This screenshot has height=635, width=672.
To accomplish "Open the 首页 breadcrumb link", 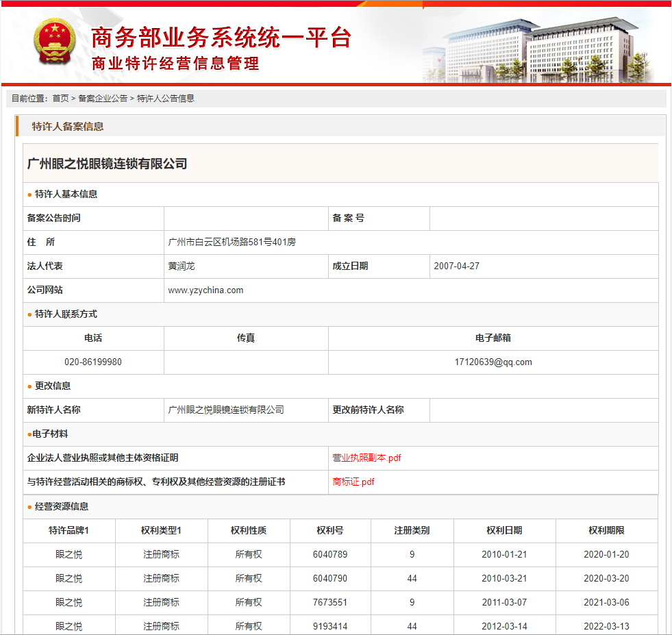I will coord(60,99).
